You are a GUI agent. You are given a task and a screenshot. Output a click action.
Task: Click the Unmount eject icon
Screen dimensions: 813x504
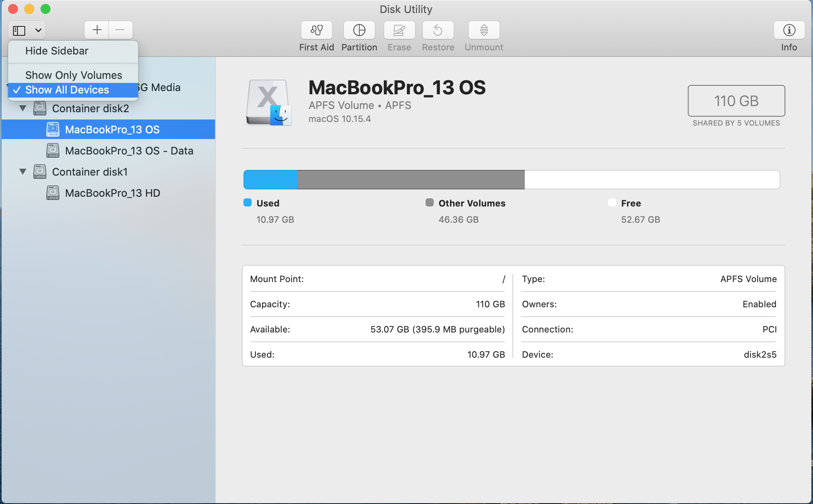(x=484, y=30)
